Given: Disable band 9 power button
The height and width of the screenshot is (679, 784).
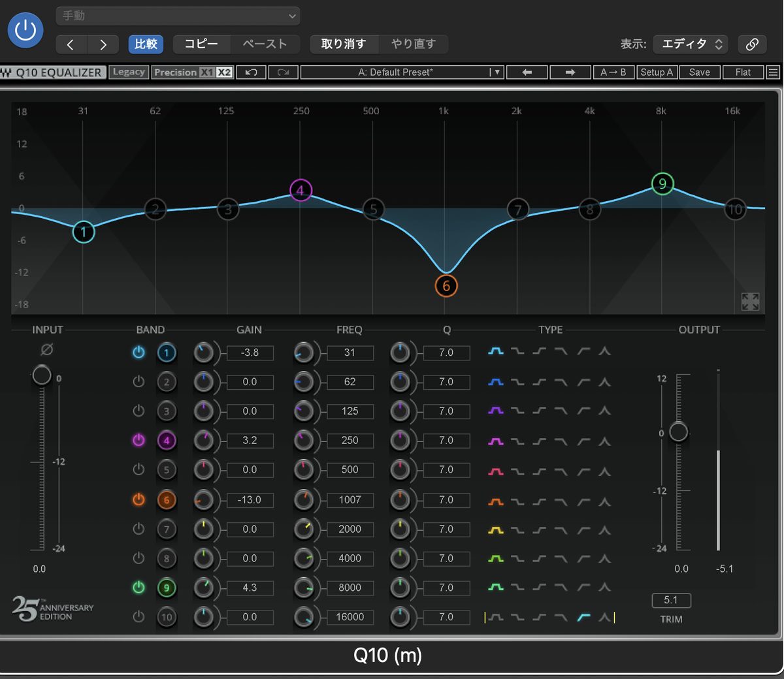Looking at the screenshot, I should (139, 588).
